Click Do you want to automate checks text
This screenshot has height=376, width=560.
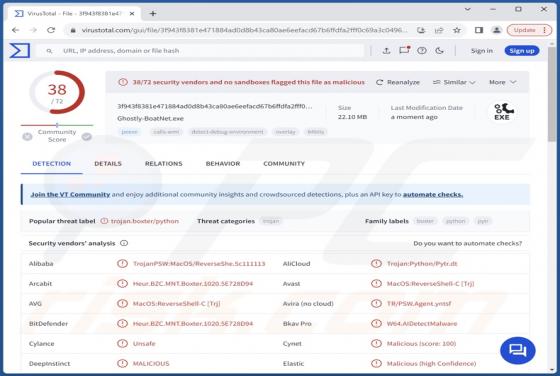(x=468, y=243)
